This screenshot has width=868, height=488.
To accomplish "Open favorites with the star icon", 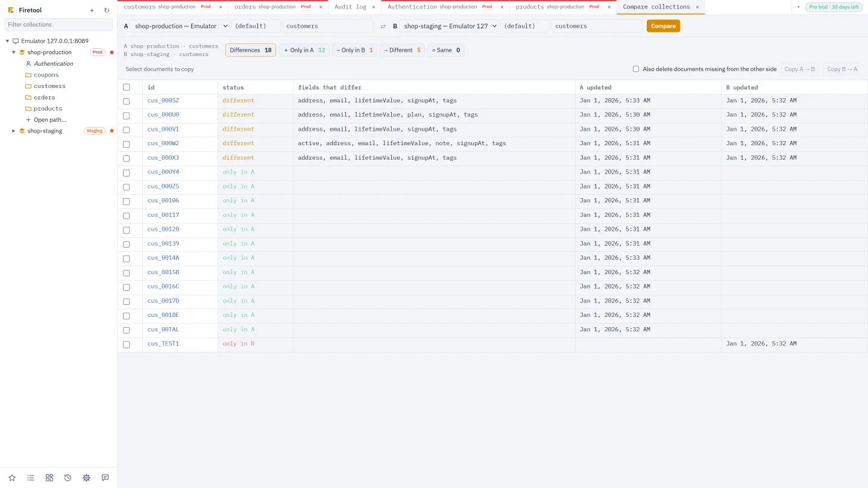I will [12, 478].
